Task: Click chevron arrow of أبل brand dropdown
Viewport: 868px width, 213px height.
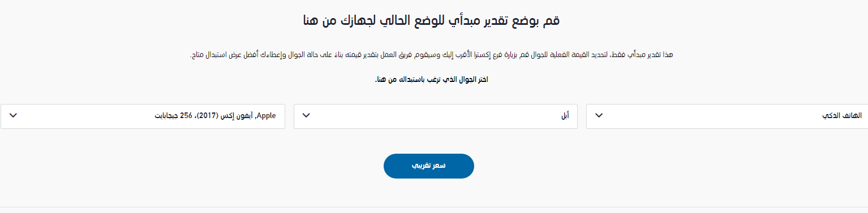Action: click(x=306, y=115)
